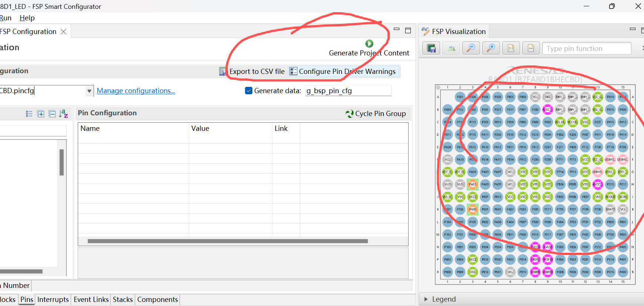Reset the package view to 1:1 scale
The width and height of the screenshot is (644, 306).
tap(511, 48)
